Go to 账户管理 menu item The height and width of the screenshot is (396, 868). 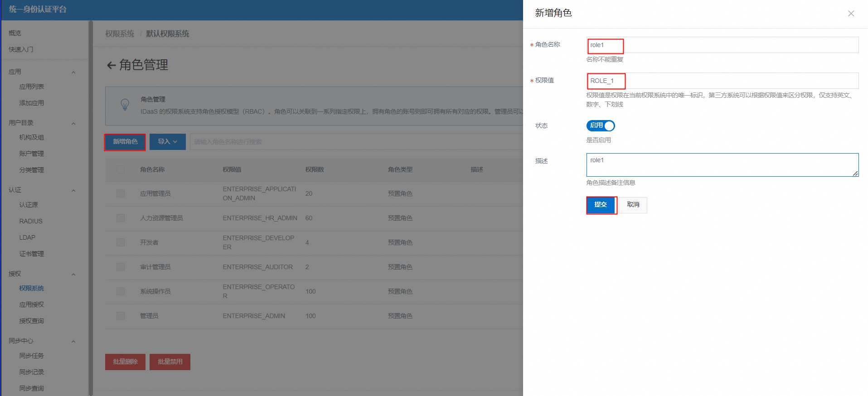click(31, 154)
